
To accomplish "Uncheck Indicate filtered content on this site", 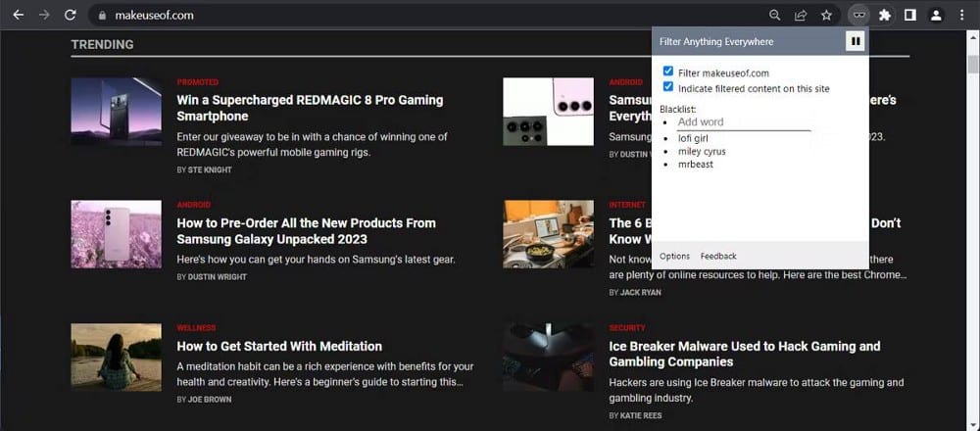I will [668, 87].
